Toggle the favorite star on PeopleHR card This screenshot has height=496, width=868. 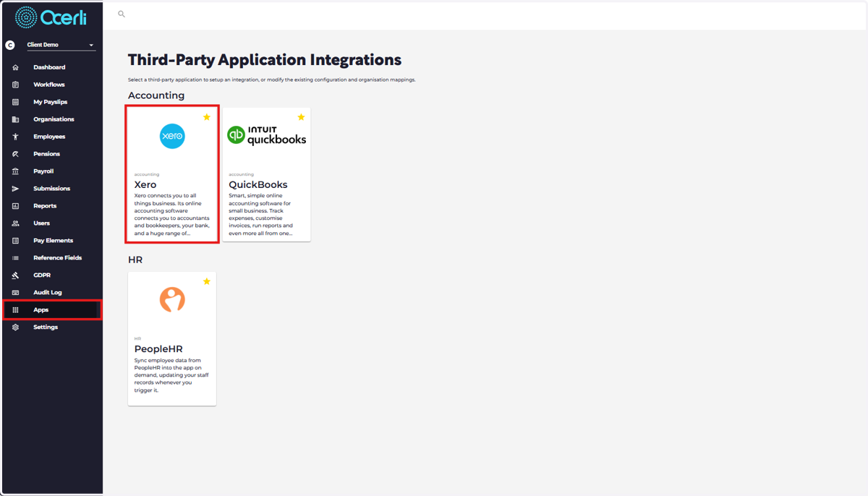[x=207, y=281]
